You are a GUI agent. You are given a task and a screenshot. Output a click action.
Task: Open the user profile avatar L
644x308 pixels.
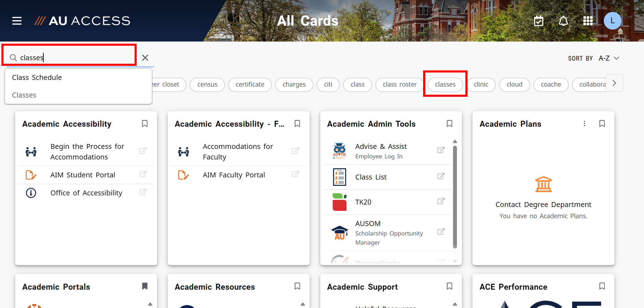pos(613,21)
